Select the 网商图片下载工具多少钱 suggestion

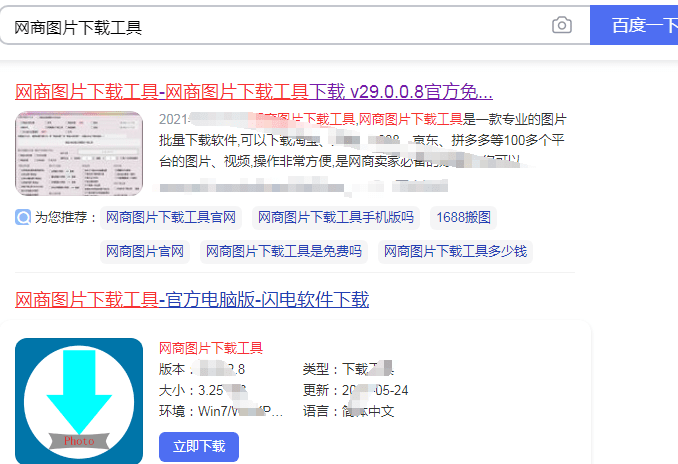click(x=456, y=251)
